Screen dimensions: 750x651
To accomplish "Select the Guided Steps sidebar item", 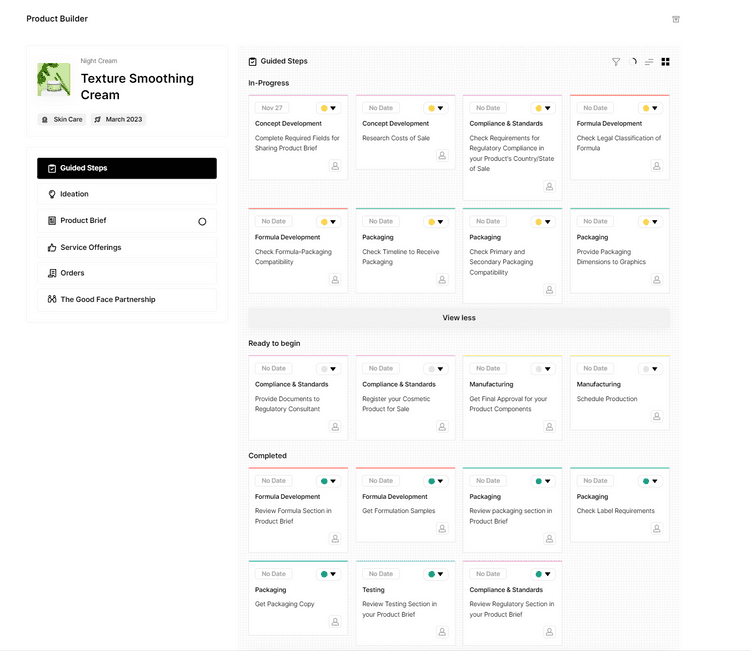I will pyautogui.click(x=127, y=168).
